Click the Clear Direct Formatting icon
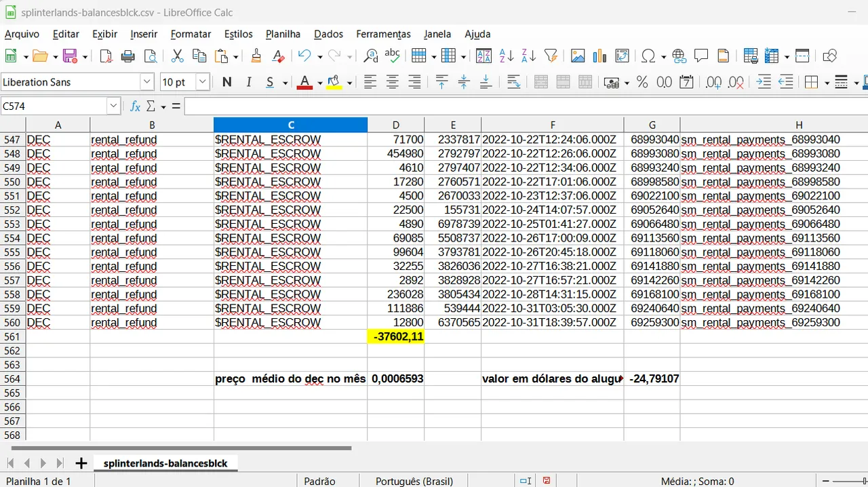The height and width of the screenshot is (487, 868). 278,56
